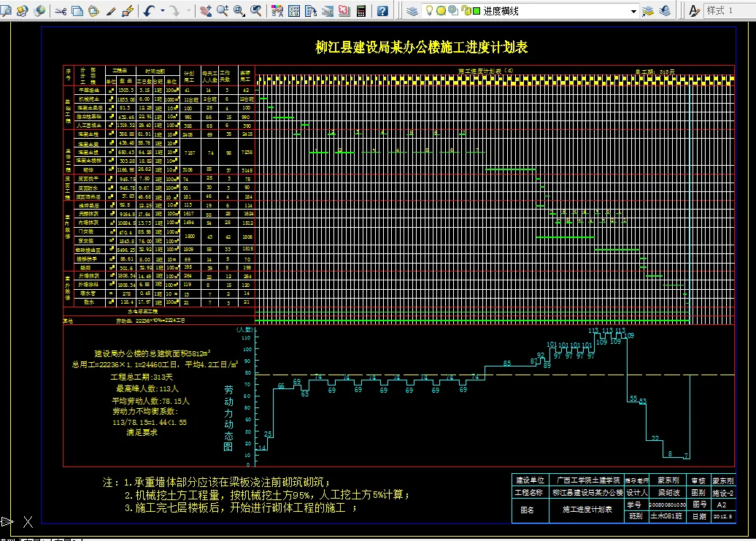Toggle freeze in current viewport icon
The width and height of the screenshot is (756, 541).
click(x=453, y=11)
